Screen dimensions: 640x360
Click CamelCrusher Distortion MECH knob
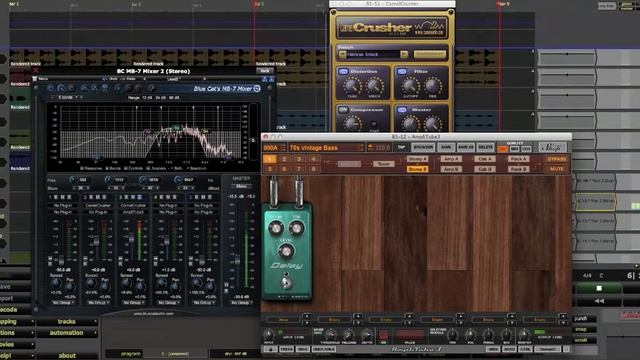[x=374, y=86]
